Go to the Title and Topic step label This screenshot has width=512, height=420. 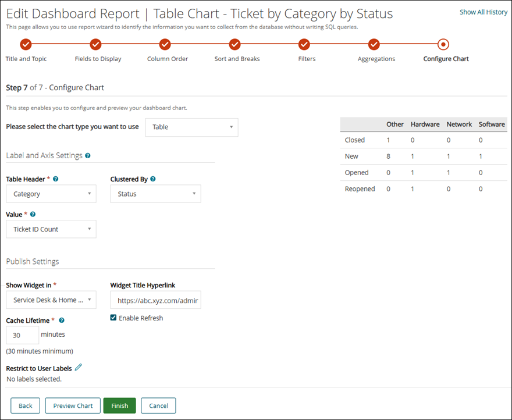(26, 59)
